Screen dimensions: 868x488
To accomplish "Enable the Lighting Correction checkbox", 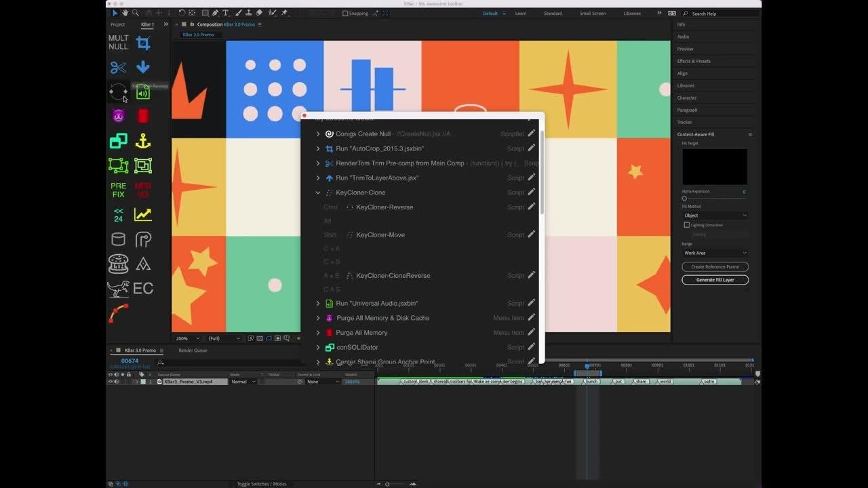I will (686, 225).
